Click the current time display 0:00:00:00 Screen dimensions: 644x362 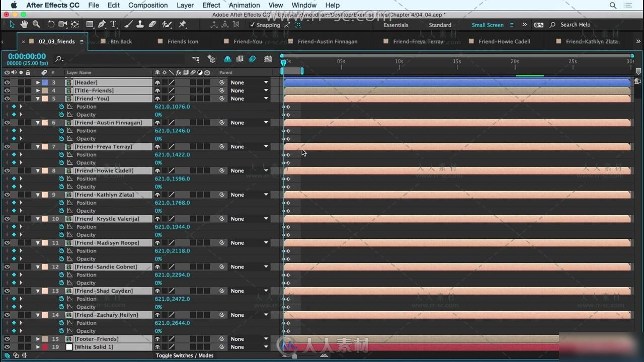(27, 56)
